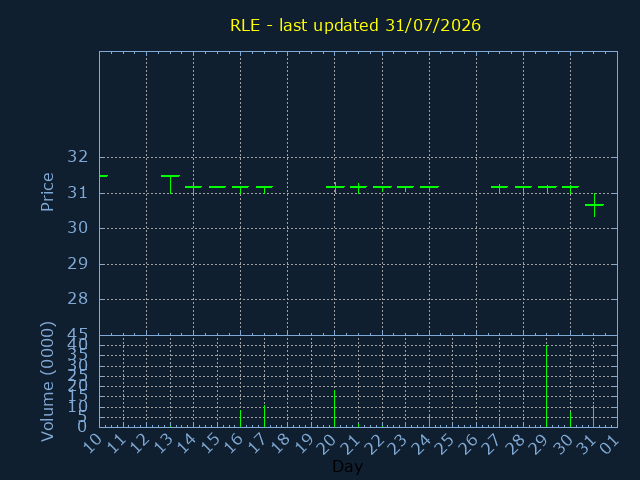Click the 30 label on Price axis

pyautogui.click(x=78, y=228)
